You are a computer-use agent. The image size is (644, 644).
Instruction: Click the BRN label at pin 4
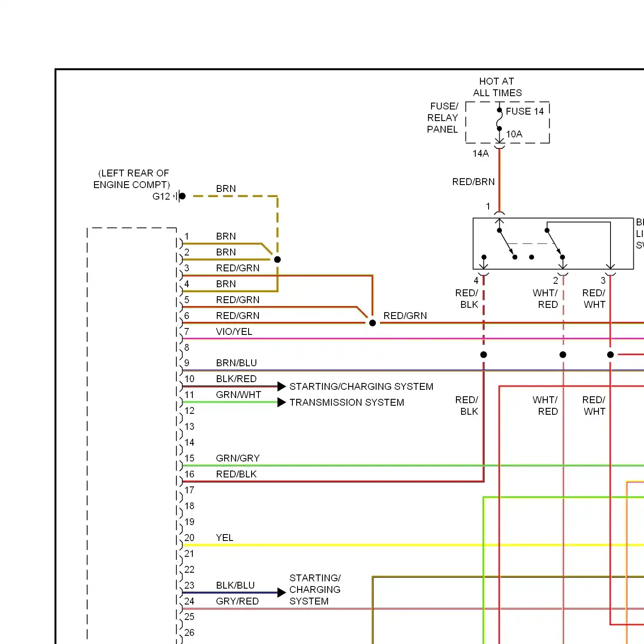point(226,284)
